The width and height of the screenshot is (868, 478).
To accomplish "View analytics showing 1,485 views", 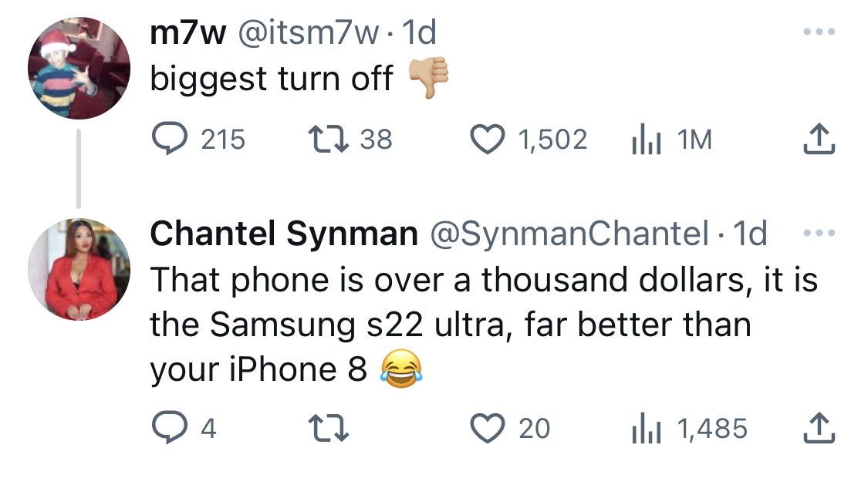I will (x=689, y=429).
